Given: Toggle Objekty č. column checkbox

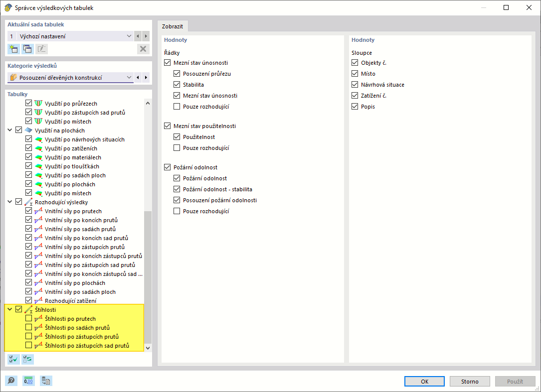Looking at the screenshot, I should point(355,63).
